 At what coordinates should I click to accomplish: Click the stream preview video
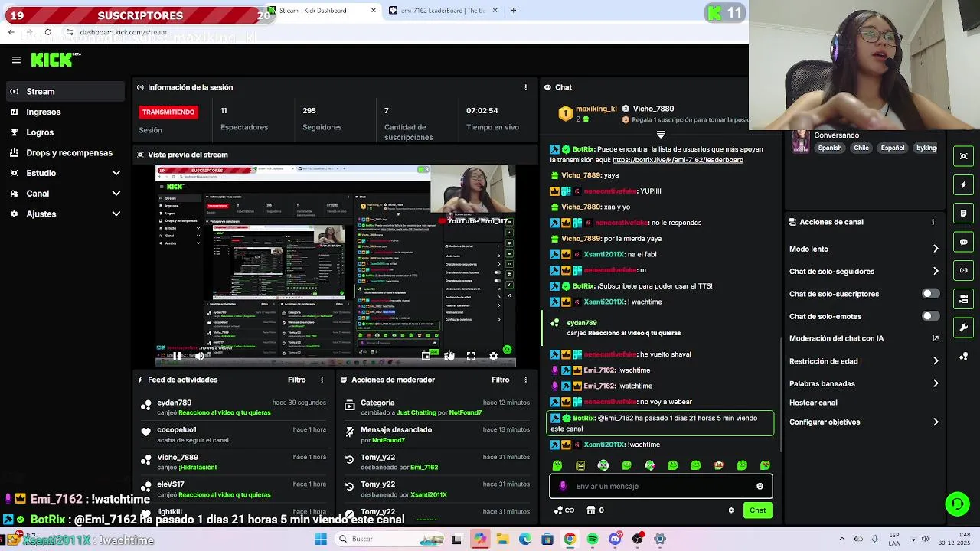335,266
